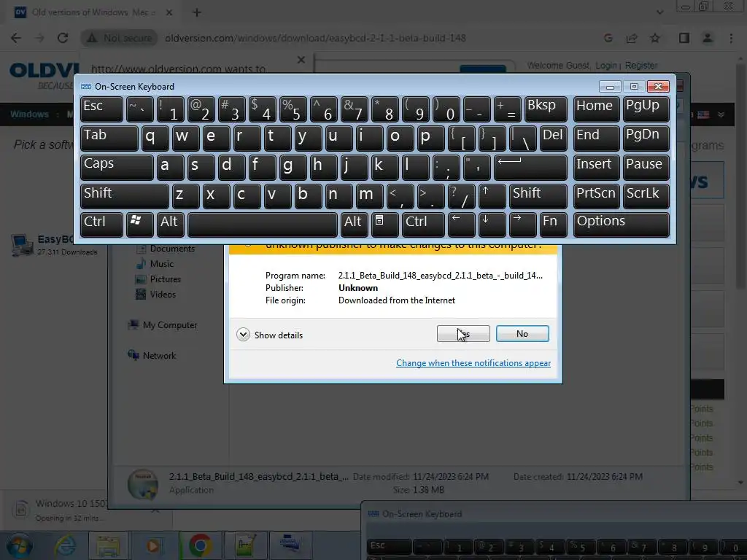
Task: Dismiss the oldversion.com permission popup
Action: (x=301, y=60)
